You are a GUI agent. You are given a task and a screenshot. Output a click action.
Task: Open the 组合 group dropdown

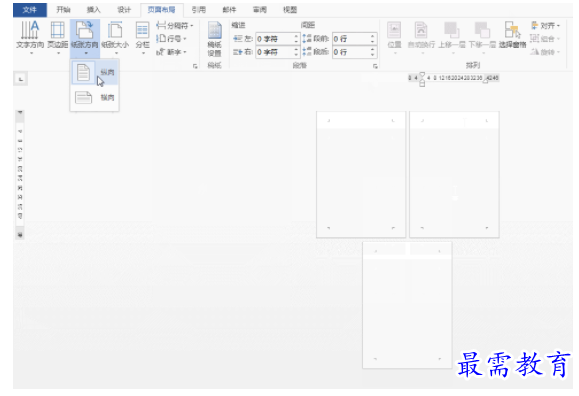(545, 38)
